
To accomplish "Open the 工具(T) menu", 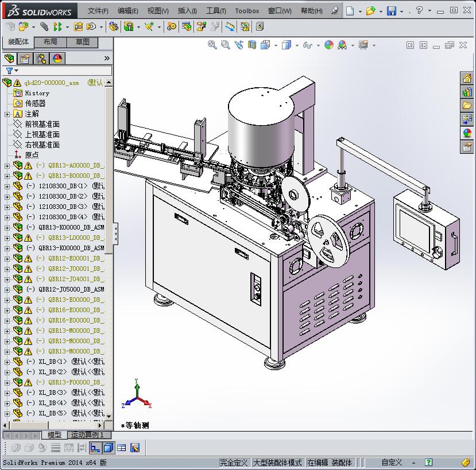I will (x=216, y=11).
